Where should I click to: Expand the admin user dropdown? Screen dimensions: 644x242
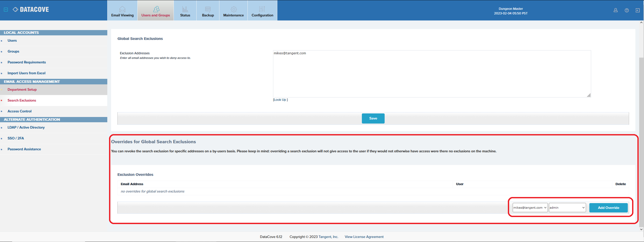click(x=567, y=208)
